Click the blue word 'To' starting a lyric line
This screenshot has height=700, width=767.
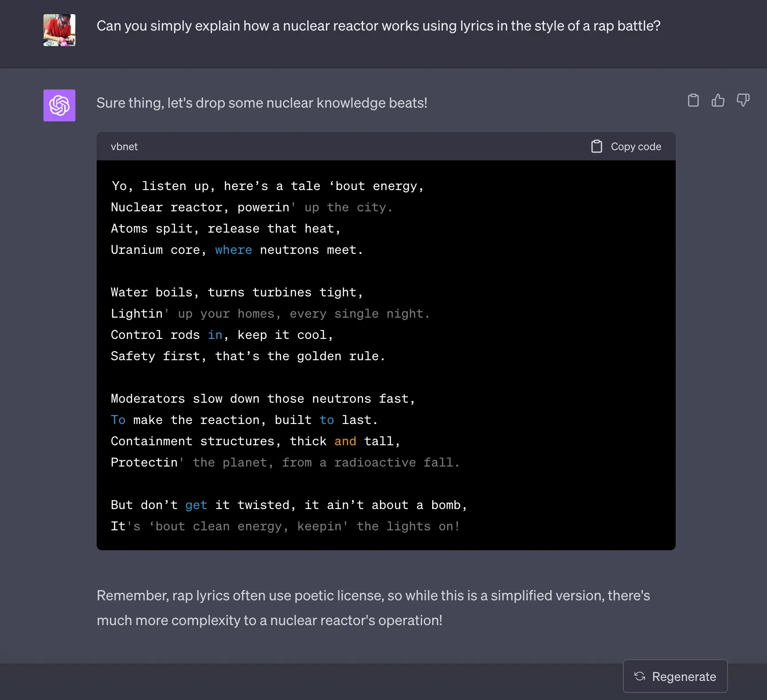[118, 420]
